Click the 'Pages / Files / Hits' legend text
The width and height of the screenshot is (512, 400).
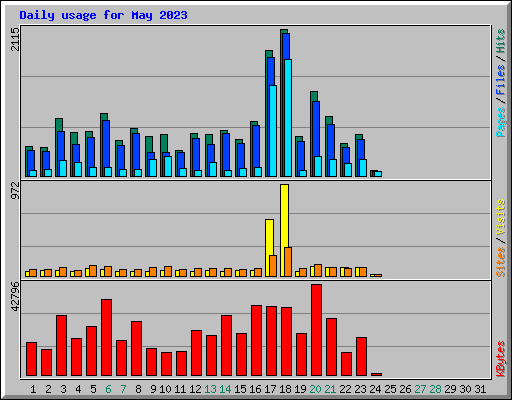tap(501, 83)
